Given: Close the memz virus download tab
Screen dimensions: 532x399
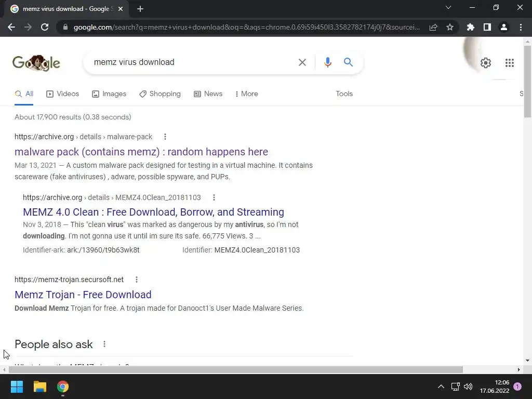Looking at the screenshot, I should 121,9.
